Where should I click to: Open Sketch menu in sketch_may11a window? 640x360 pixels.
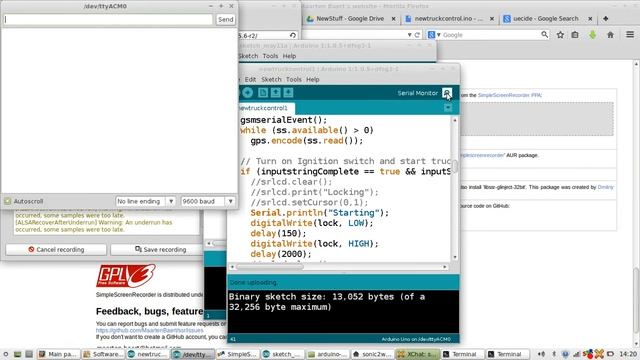[x=248, y=56]
